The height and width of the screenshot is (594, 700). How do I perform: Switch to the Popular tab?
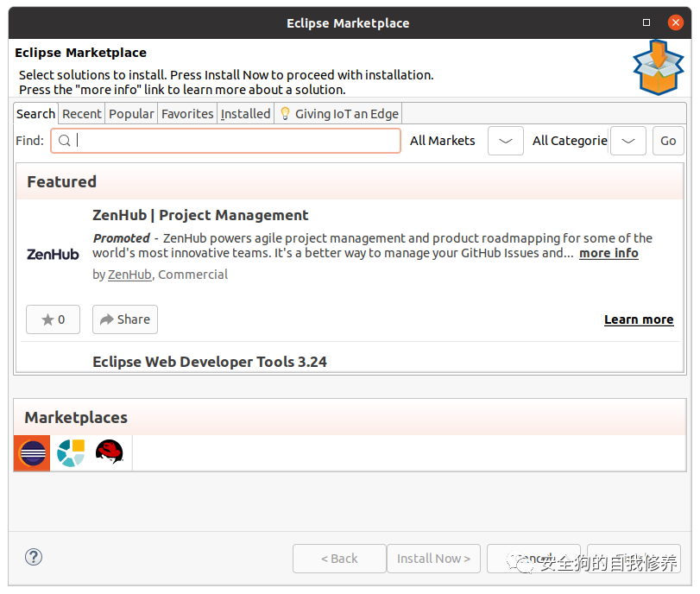131,114
